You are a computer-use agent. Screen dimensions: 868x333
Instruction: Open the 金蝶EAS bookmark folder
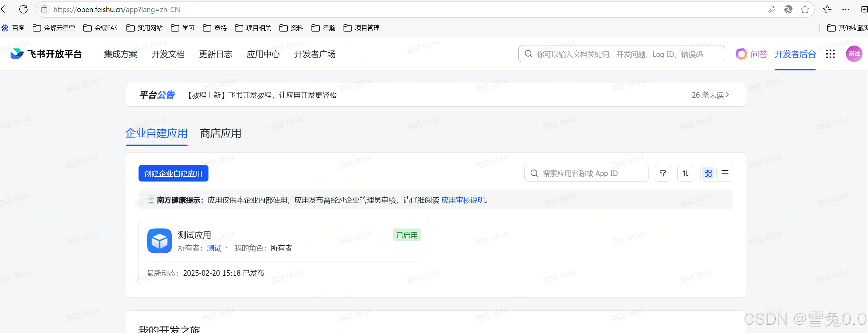[x=101, y=28]
